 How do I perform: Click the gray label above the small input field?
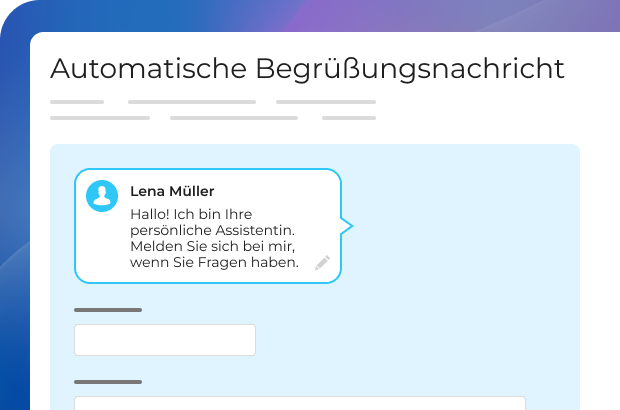[x=108, y=310]
